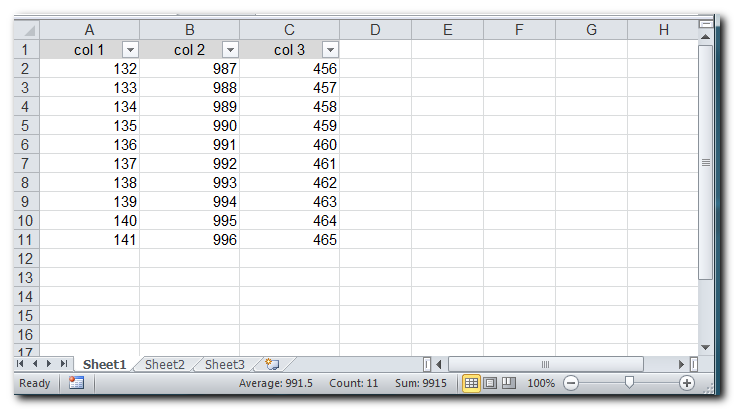Image resolution: width=734 pixels, height=409 pixels.
Task: Switch to Page Layout view
Action: pyautogui.click(x=490, y=383)
